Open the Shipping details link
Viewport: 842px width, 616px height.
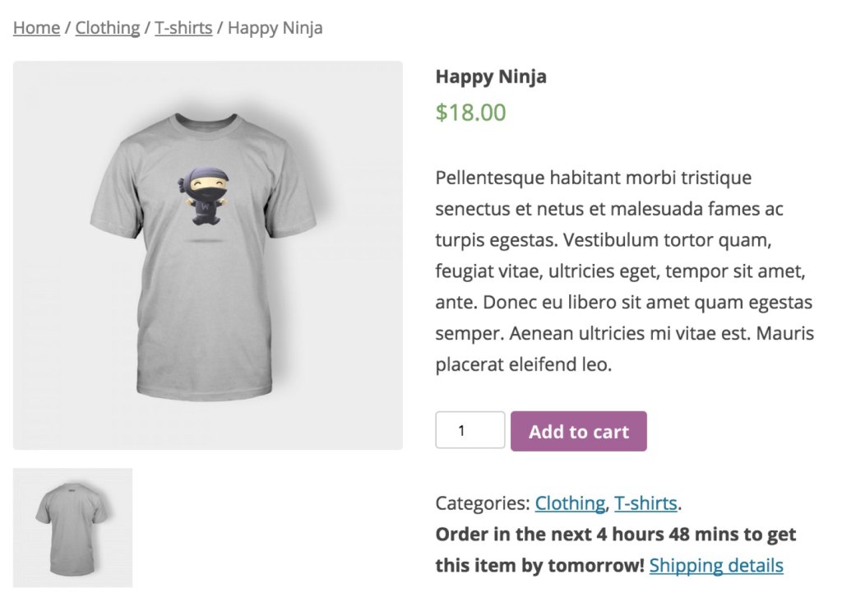pos(715,566)
